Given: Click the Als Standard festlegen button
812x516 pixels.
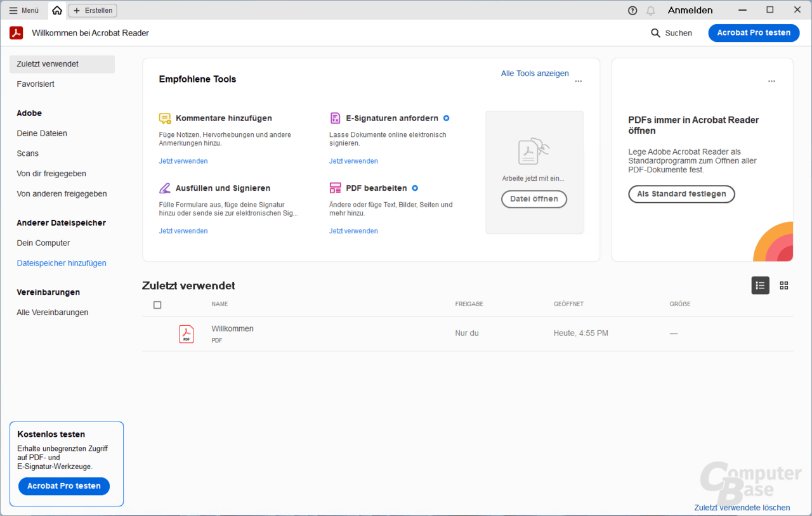Looking at the screenshot, I should [681, 194].
